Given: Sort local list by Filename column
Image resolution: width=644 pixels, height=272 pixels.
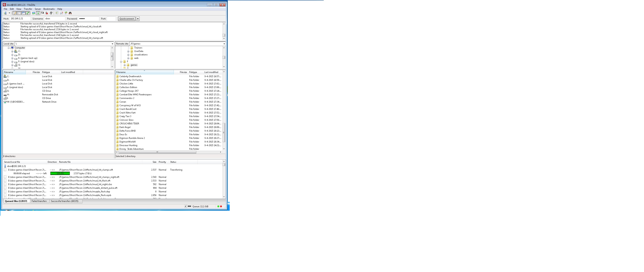Looking at the screenshot, I should pyautogui.click(x=14, y=72).
